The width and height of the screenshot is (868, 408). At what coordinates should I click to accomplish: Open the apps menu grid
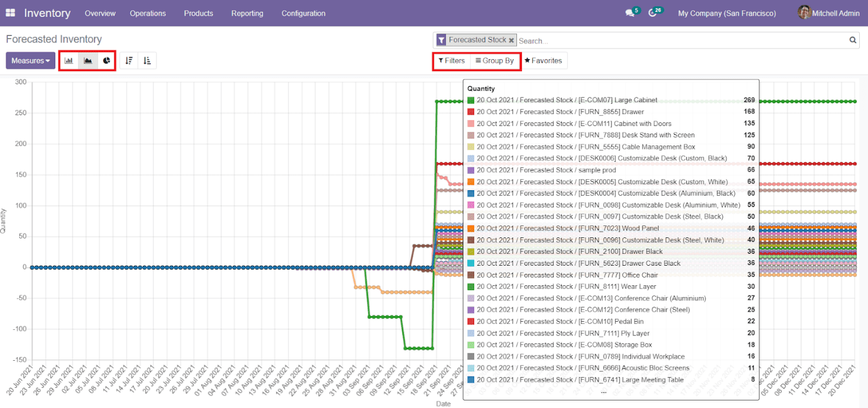tap(10, 13)
